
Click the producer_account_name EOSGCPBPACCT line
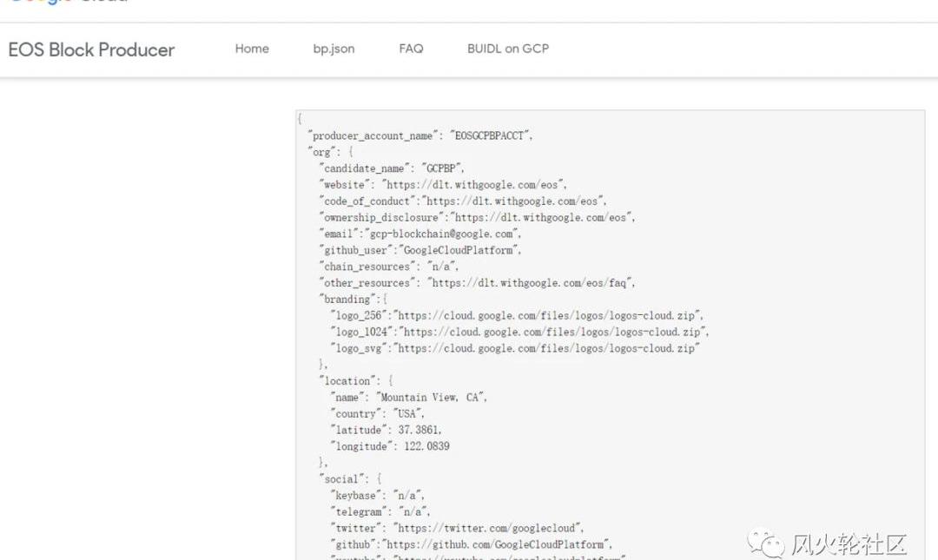click(420, 135)
